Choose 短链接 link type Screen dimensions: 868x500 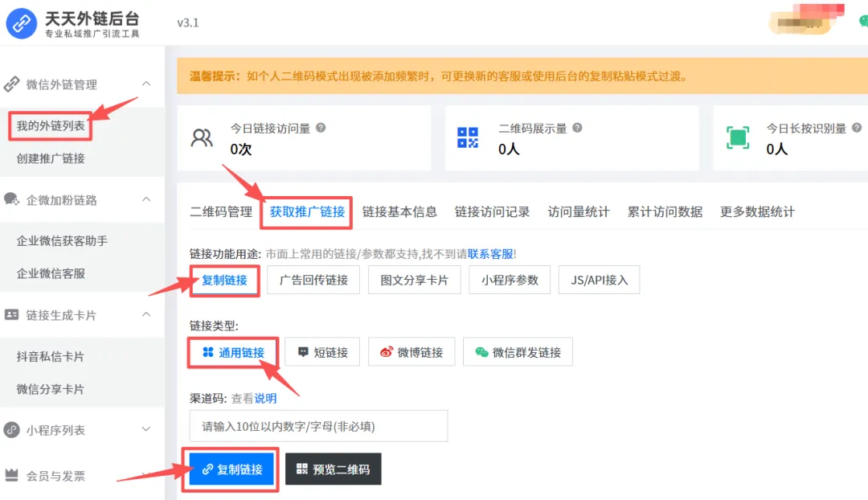[x=323, y=352]
